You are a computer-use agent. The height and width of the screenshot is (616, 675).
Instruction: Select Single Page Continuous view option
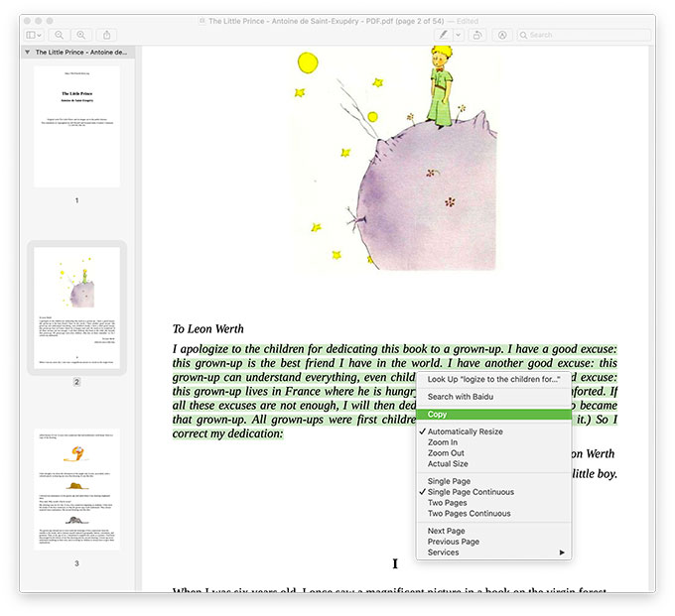coord(470,492)
